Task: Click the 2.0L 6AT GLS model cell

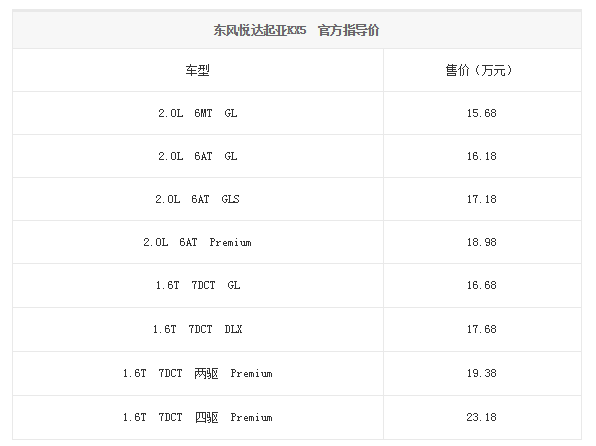Action: point(197,199)
